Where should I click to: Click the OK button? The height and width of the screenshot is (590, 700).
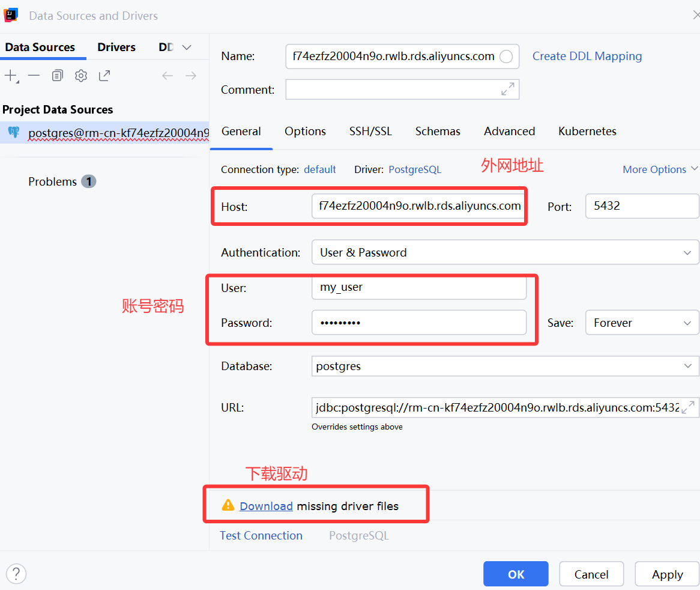pos(516,574)
